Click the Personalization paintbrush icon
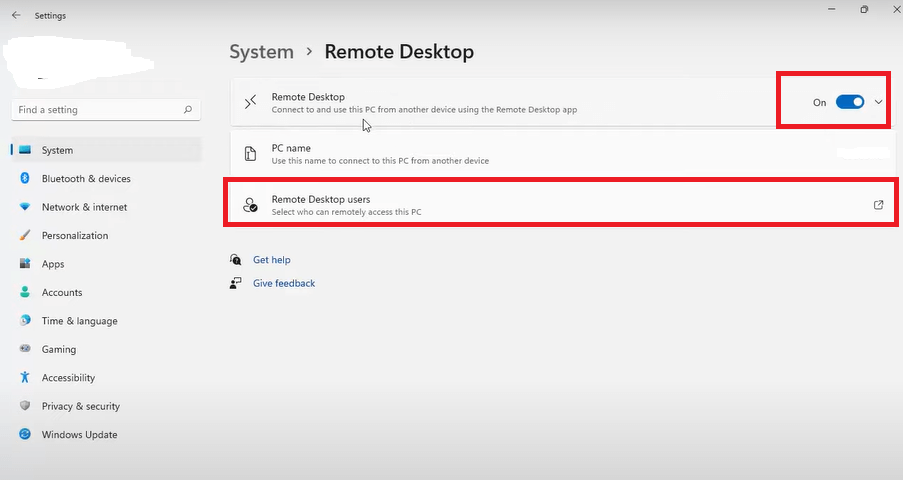This screenshot has height=480, width=903. (25, 236)
